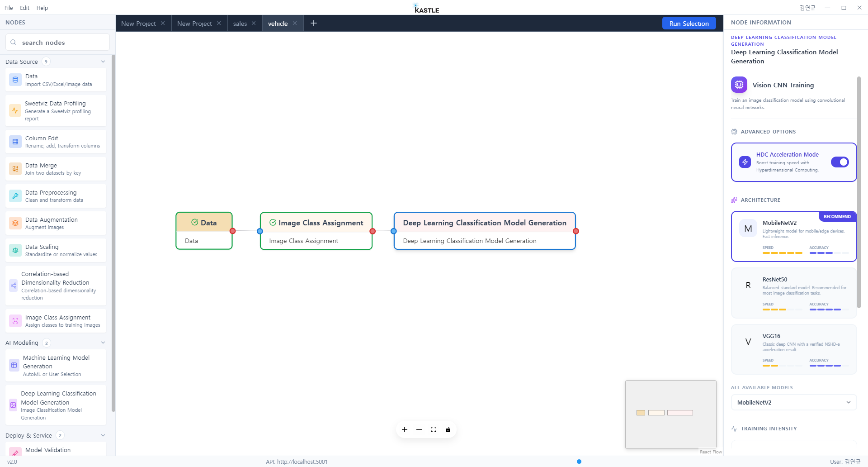Collapse the Data Source section
868x467 pixels.
pyautogui.click(x=103, y=62)
